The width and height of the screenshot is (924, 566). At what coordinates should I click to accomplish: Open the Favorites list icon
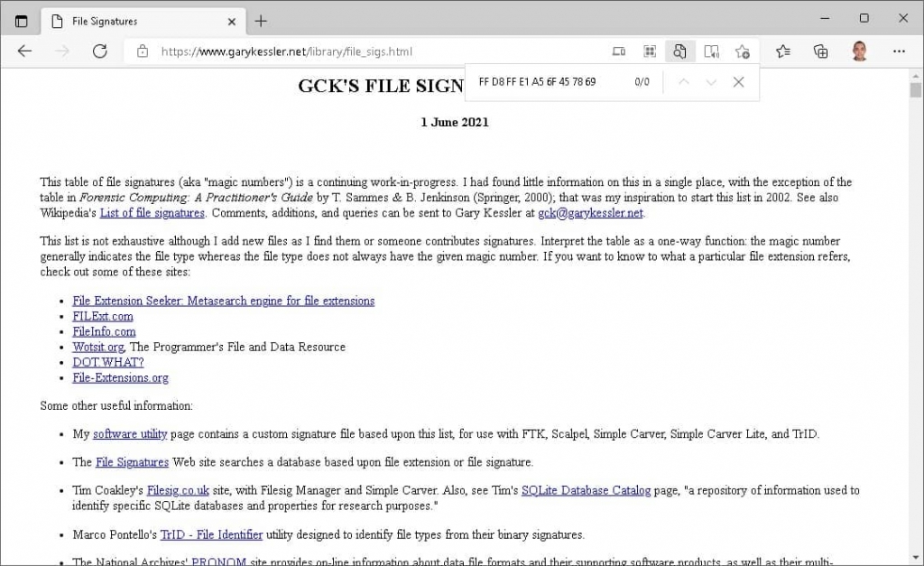[x=783, y=51]
